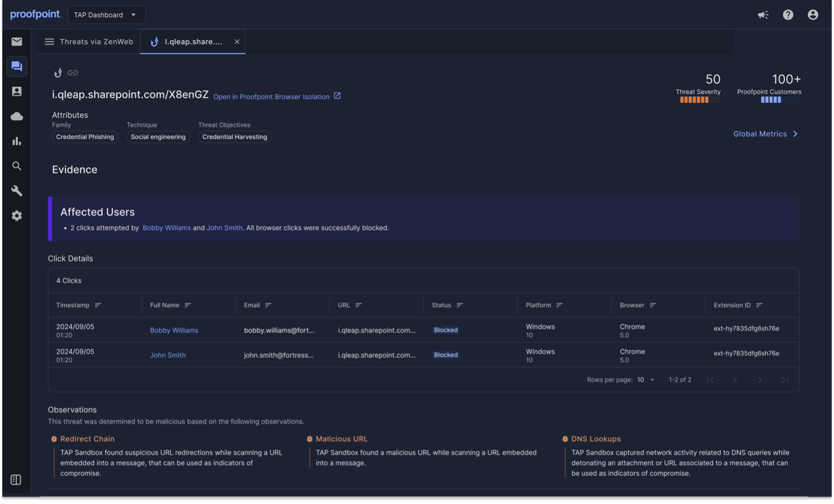
Task: Open in Proofpoint Browser Isolation
Action: tap(272, 96)
